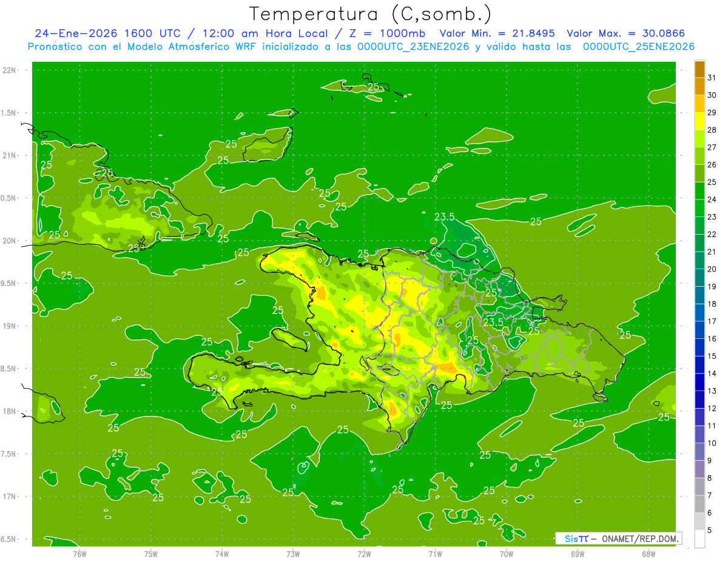Click the 18N latitude axis label

coord(10,412)
